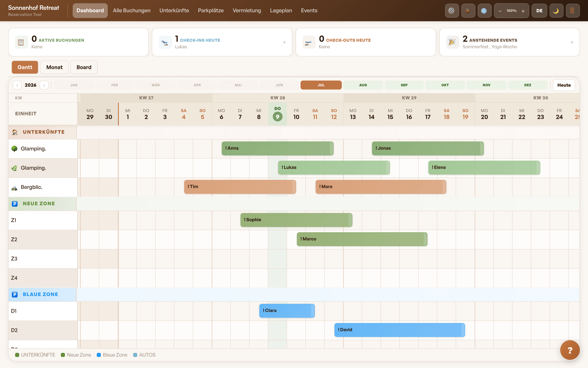588x368 pixels.
Task: Click the globe icon in header
Action: (484, 10)
